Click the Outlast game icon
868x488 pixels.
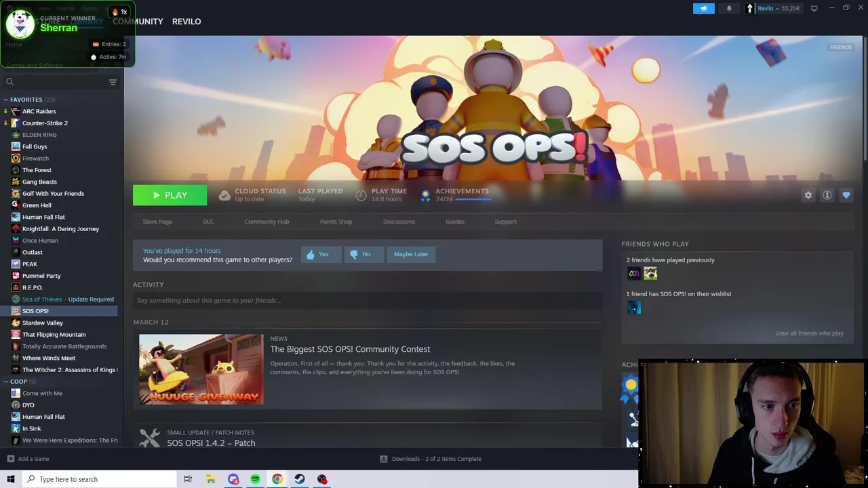tap(16, 252)
